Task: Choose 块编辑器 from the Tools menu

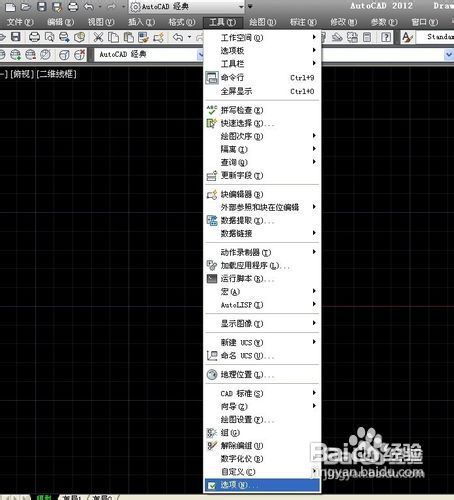Action: pos(262,194)
